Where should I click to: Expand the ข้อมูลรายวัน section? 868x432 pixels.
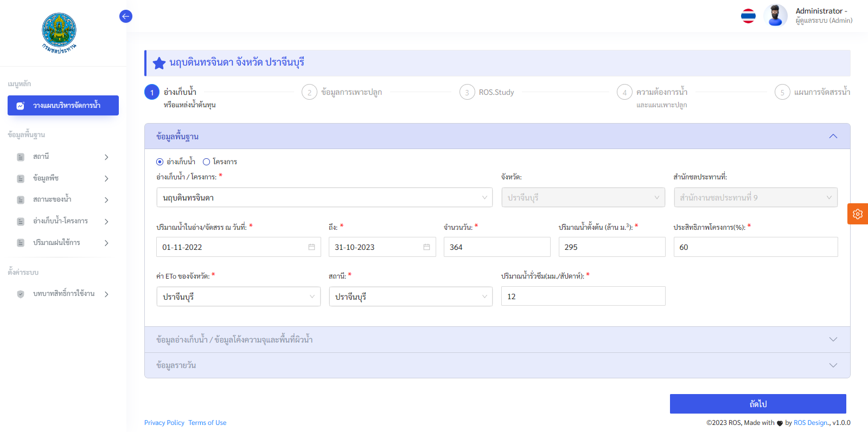point(833,365)
